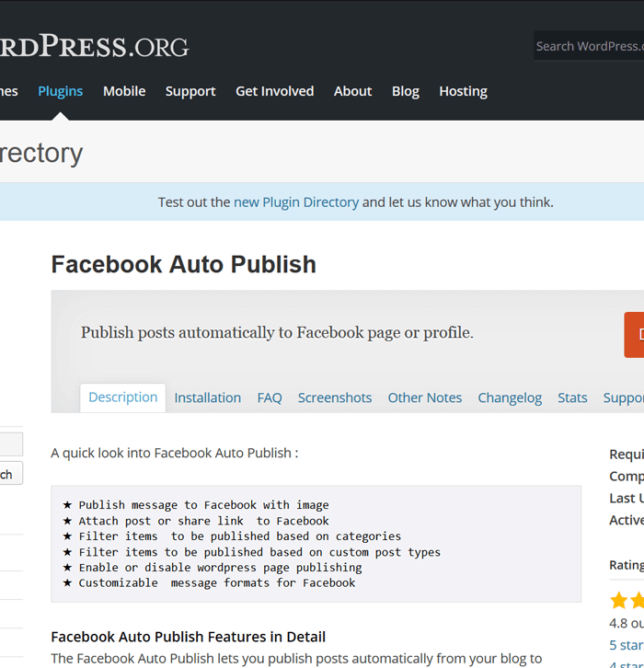Click 'Facebook Auto Publish Features in Detail' heading
This screenshot has width=644, height=668.
tap(189, 637)
